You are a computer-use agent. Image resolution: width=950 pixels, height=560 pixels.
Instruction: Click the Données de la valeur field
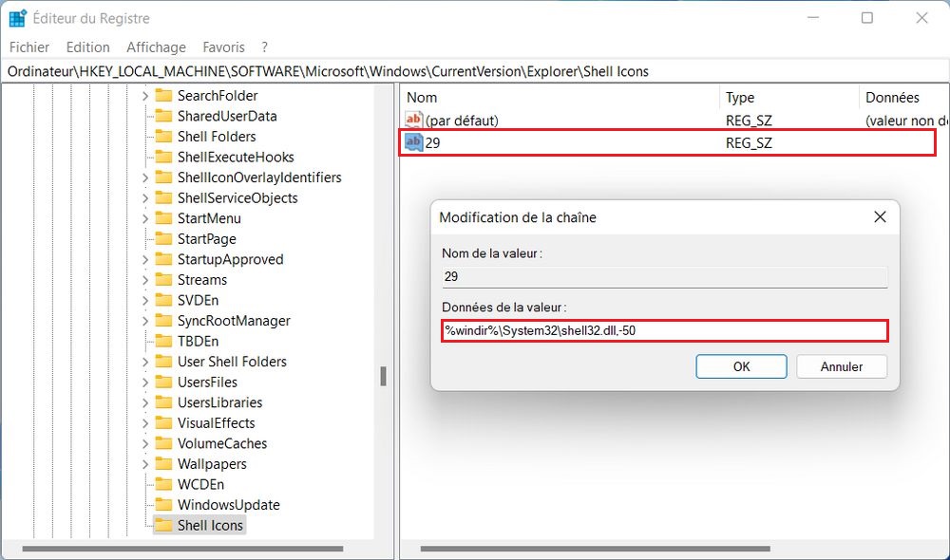pyautogui.click(x=665, y=330)
